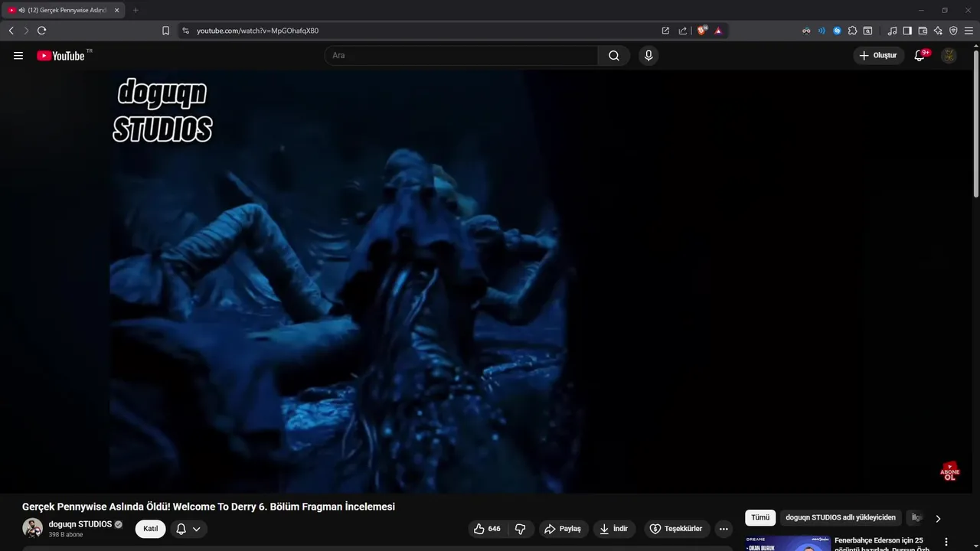
Task: Open Brave VPN shield icon
Action: point(953,31)
